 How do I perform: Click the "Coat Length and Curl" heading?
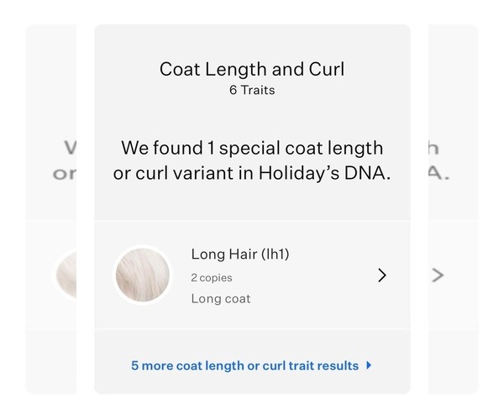[252, 69]
